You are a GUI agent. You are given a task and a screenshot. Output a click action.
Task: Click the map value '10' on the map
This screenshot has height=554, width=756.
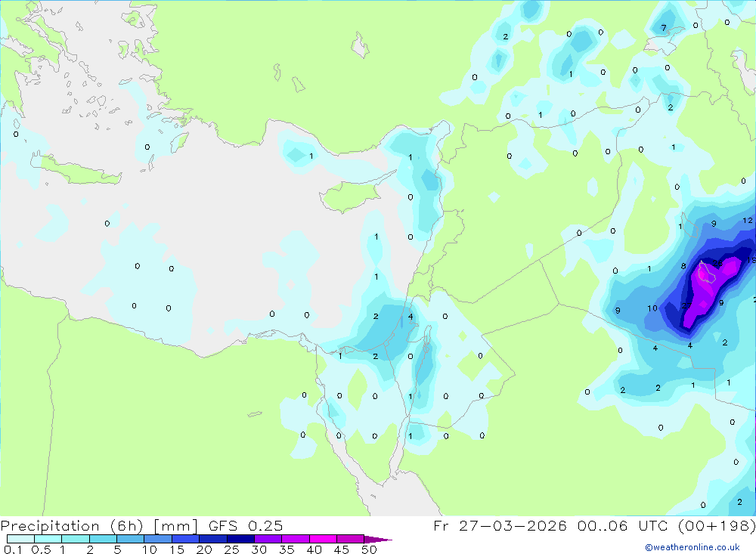[x=652, y=308]
